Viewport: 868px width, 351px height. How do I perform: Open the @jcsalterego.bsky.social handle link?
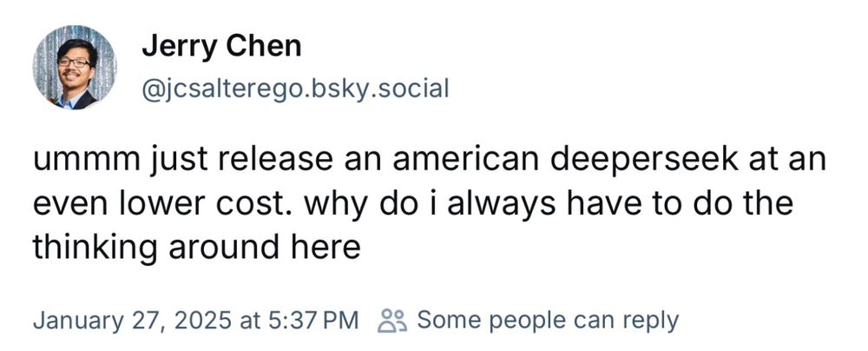point(295,89)
